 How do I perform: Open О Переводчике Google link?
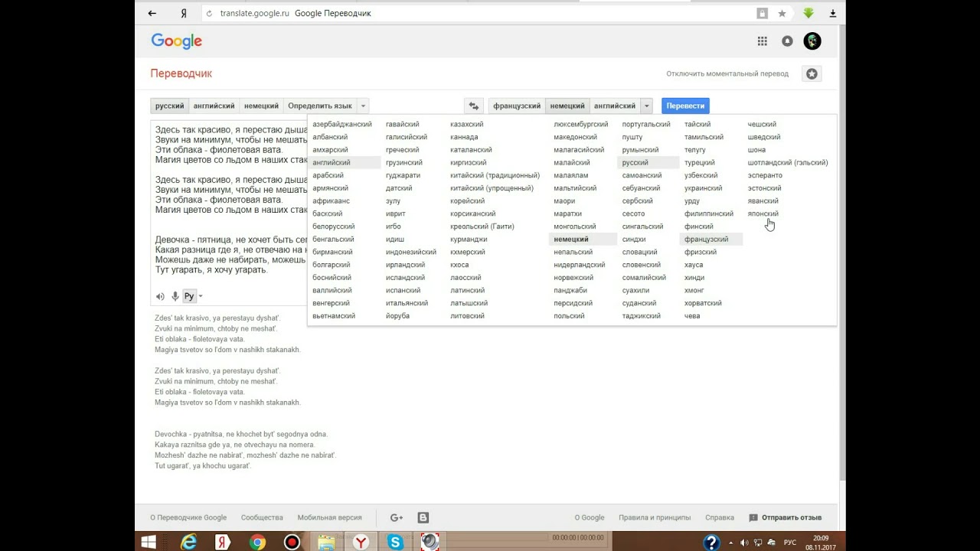(x=188, y=517)
